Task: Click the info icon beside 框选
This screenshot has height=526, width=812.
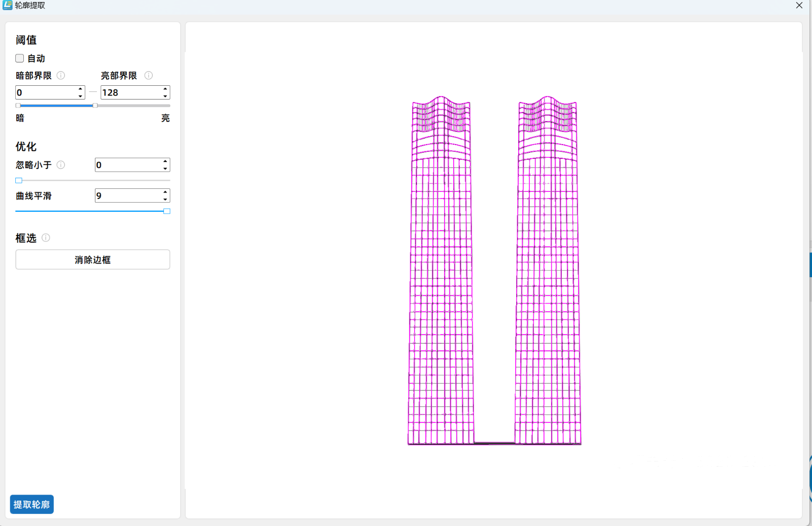Action: 46,238
